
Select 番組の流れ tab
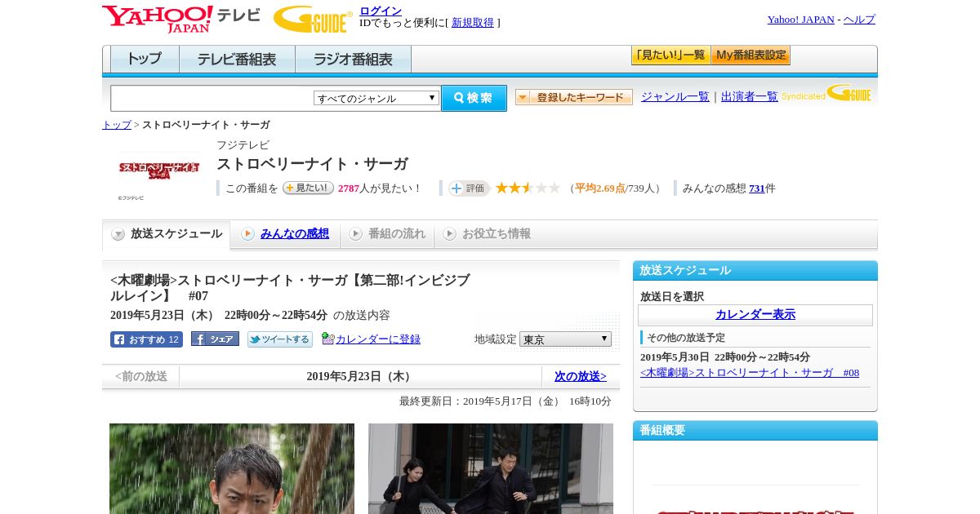[x=387, y=234]
